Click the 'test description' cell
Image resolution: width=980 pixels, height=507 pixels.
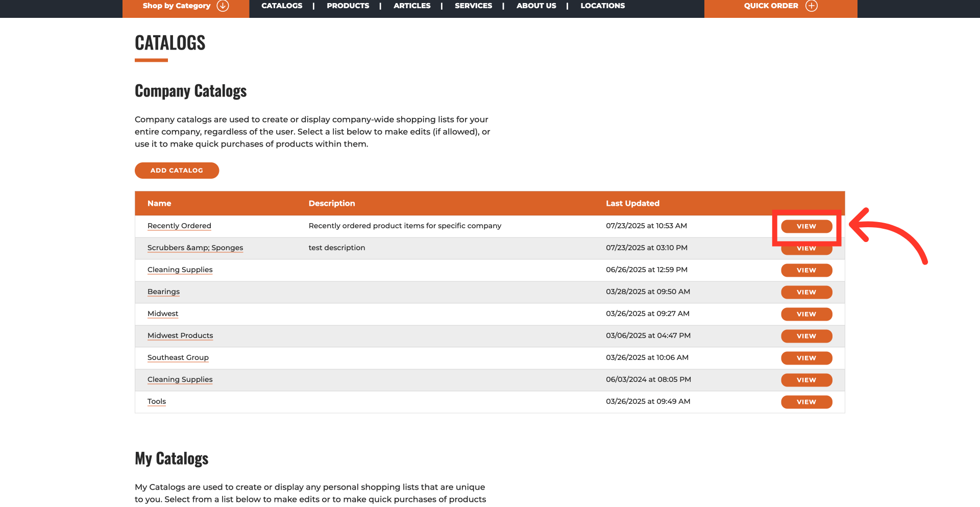(337, 248)
